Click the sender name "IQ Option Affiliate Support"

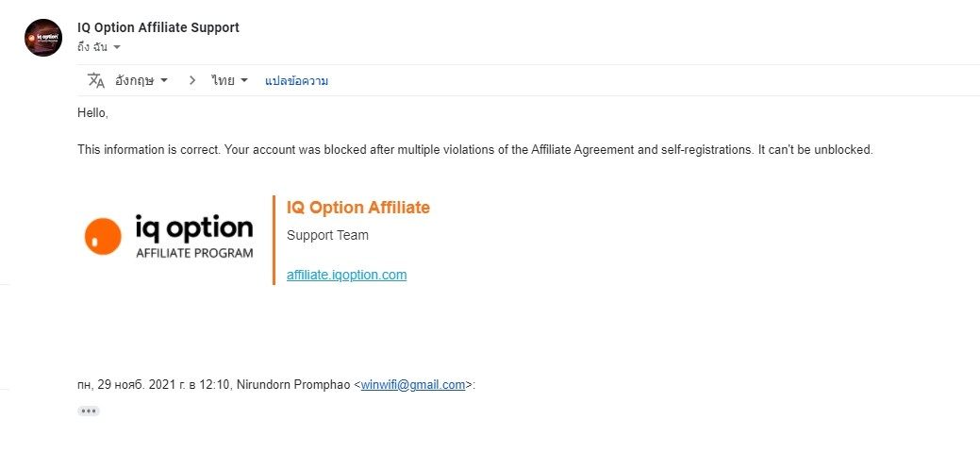(158, 27)
